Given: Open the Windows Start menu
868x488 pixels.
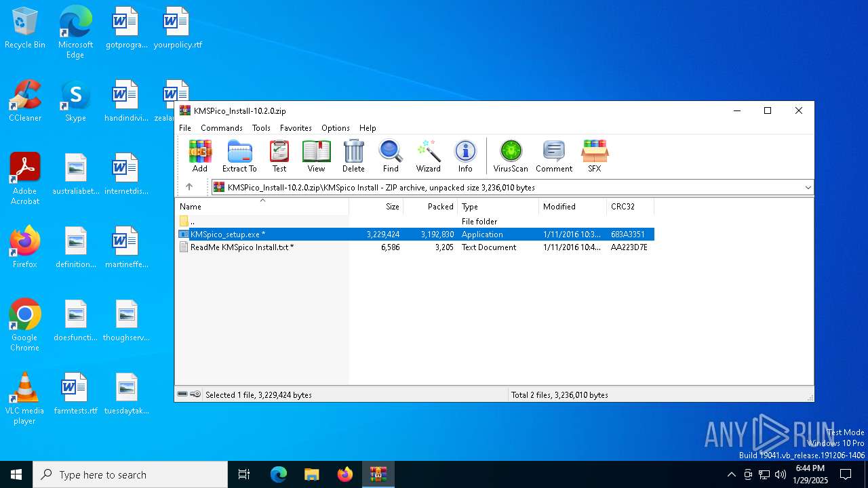Looking at the screenshot, I should (x=16, y=474).
